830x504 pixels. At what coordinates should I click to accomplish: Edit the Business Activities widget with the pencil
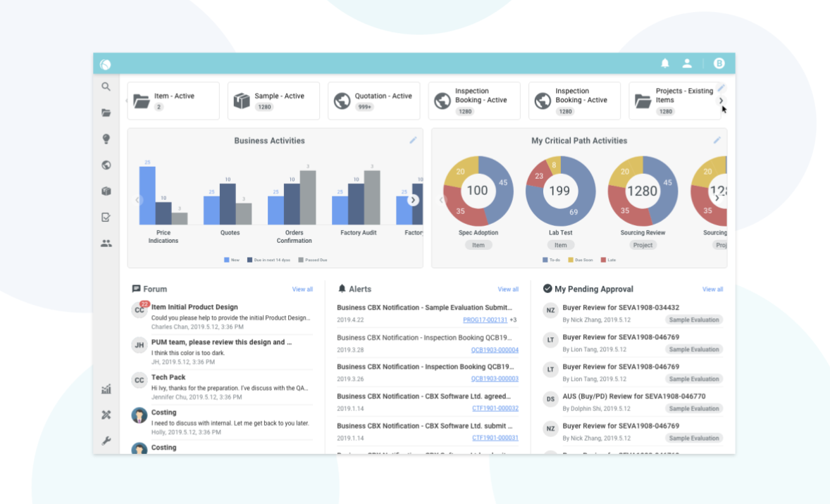point(413,140)
